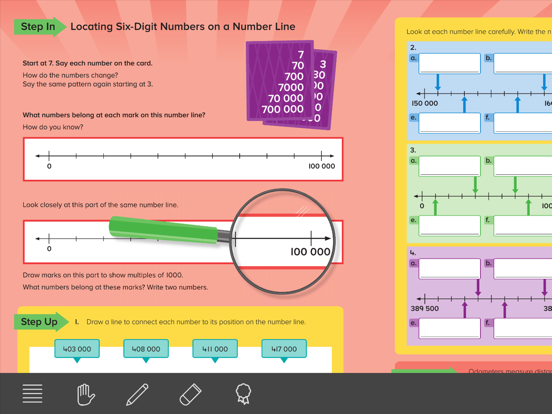The image size is (552, 414).
Task: Click the title 'Locating Six-Digit Numbers on a Number Line'
Action: click(183, 27)
